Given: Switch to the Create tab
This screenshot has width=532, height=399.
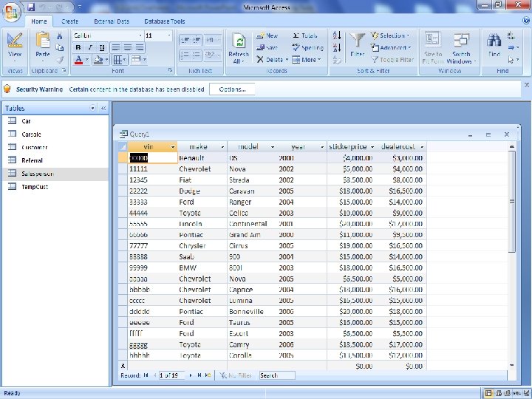Looking at the screenshot, I should (x=70, y=21).
